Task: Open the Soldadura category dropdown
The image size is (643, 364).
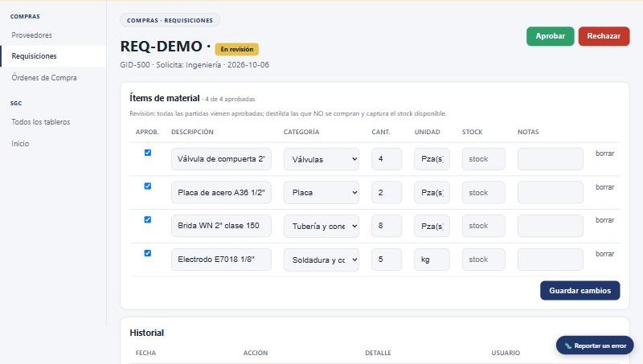Action: coord(321,260)
